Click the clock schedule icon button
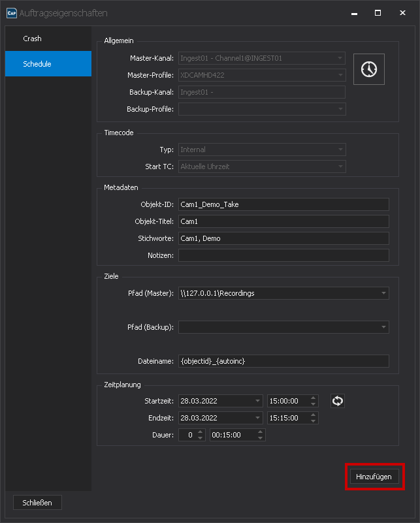 [368, 69]
